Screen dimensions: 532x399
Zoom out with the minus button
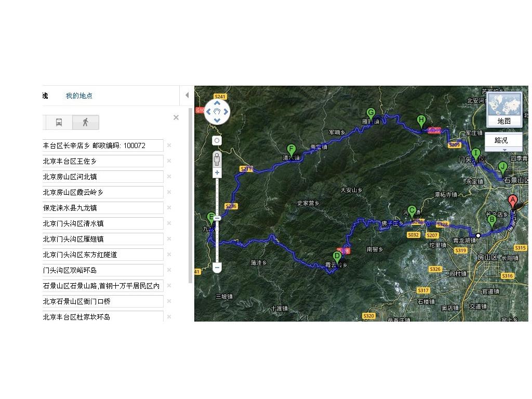[217, 268]
